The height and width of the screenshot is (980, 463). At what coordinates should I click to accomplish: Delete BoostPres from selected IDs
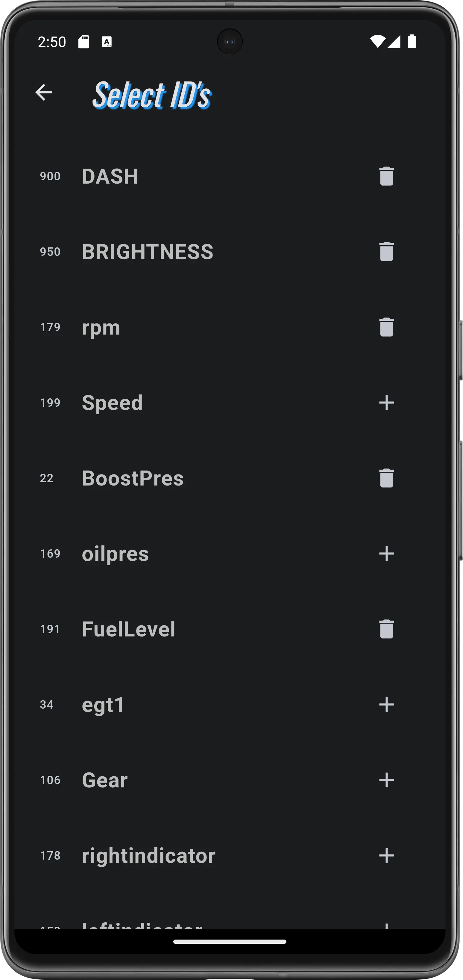386,478
